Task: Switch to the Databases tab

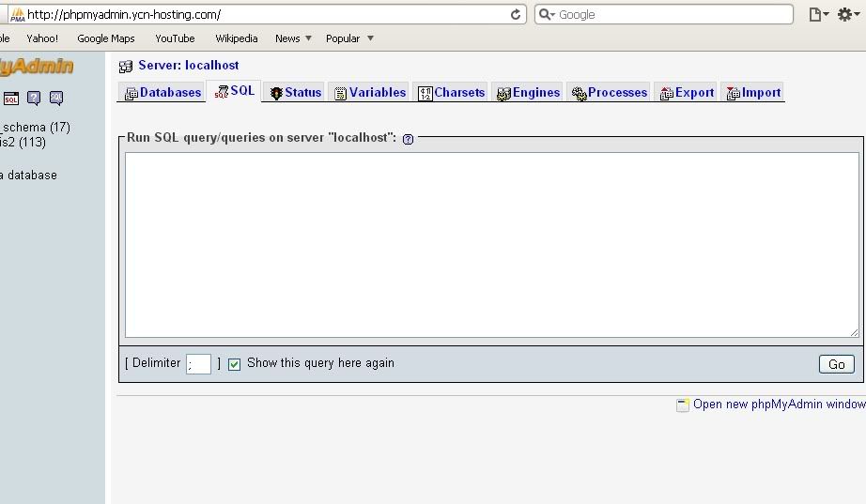Action: click(x=162, y=93)
